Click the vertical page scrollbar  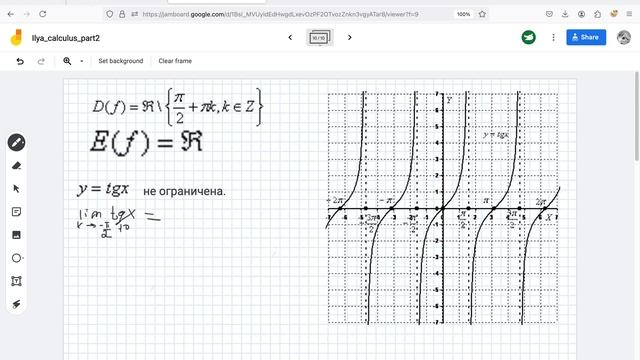(637, 116)
